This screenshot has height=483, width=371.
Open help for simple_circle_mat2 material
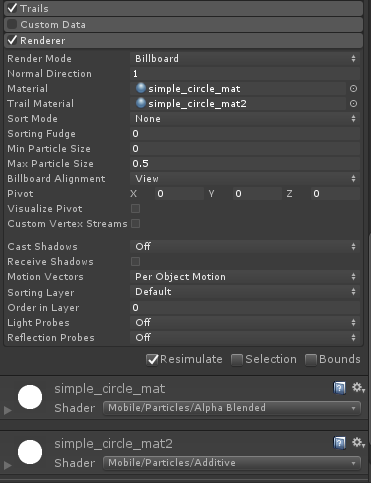pos(339,443)
